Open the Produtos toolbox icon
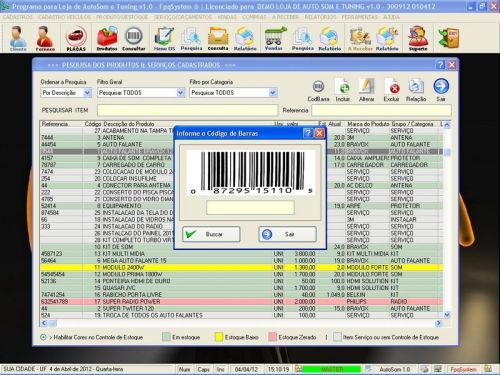 tap(107, 39)
